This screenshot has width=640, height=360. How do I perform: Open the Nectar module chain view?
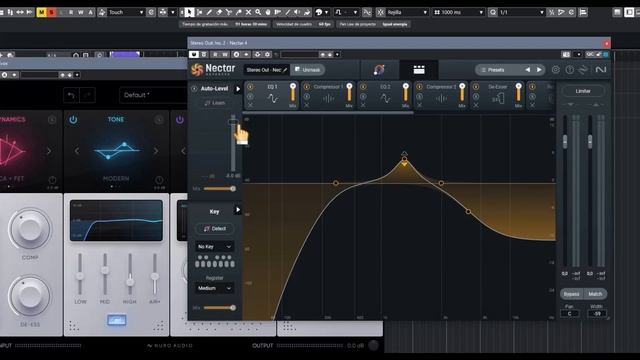pos(419,70)
